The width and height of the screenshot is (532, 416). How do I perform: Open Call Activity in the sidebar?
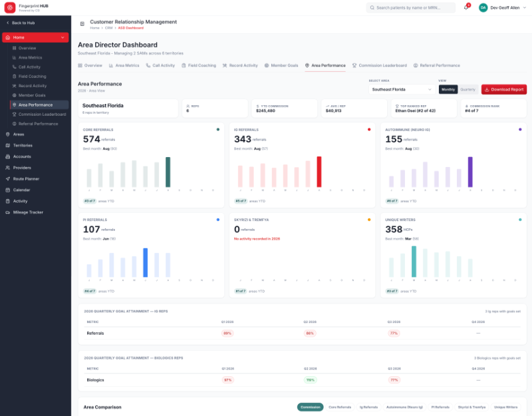pos(29,67)
